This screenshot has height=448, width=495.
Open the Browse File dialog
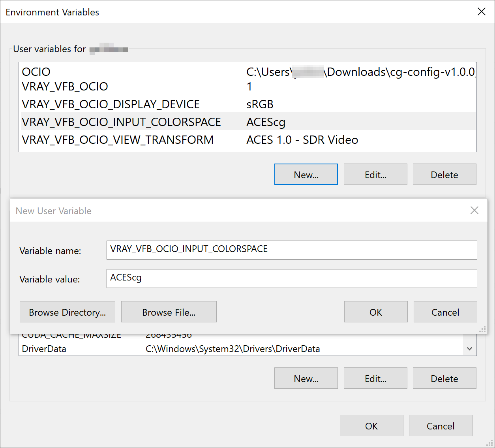coord(169,312)
